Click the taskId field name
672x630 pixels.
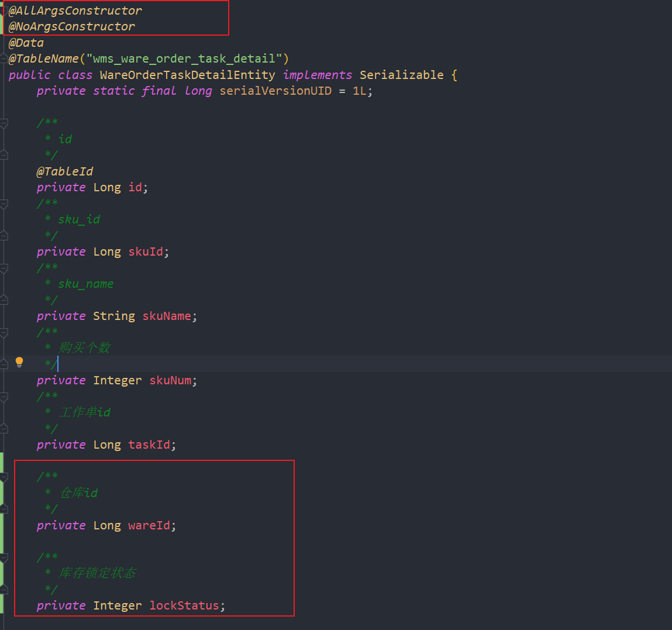pyautogui.click(x=149, y=445)
